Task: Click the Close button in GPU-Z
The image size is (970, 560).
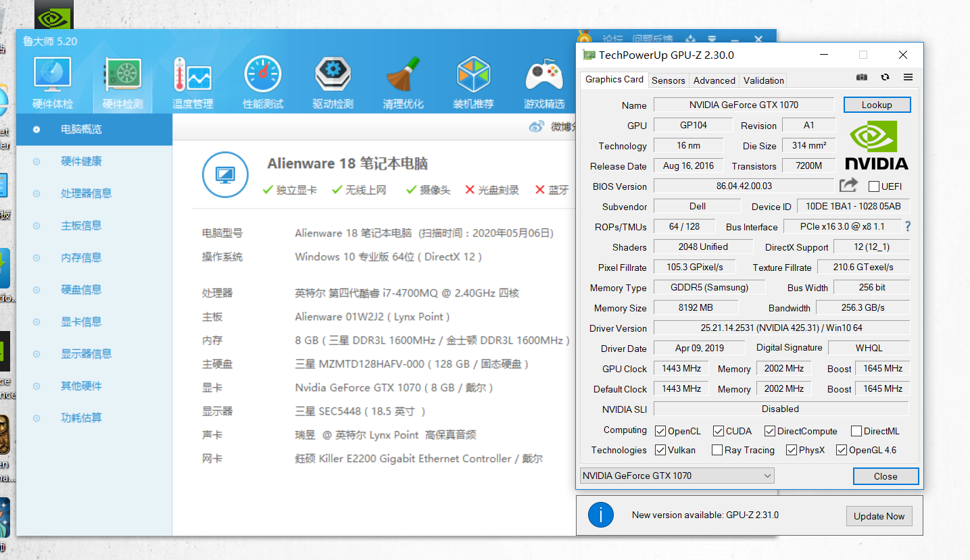Action: (886, 476)
